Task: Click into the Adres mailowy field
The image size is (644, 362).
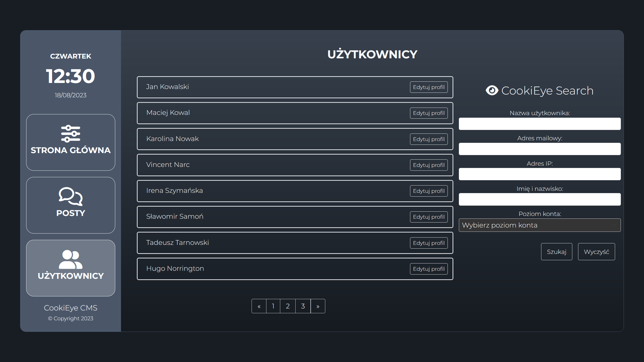Action: (540, 149)
